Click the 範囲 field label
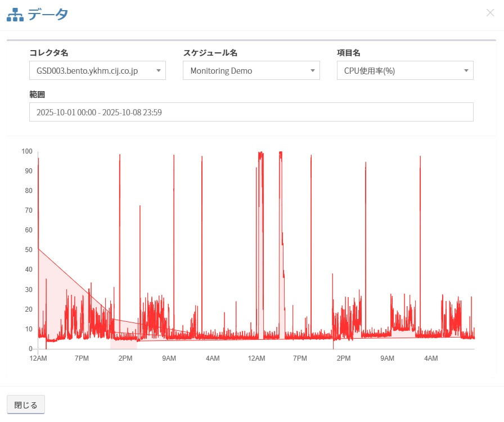This screenshot has height=422, width=504. point(37,94)
